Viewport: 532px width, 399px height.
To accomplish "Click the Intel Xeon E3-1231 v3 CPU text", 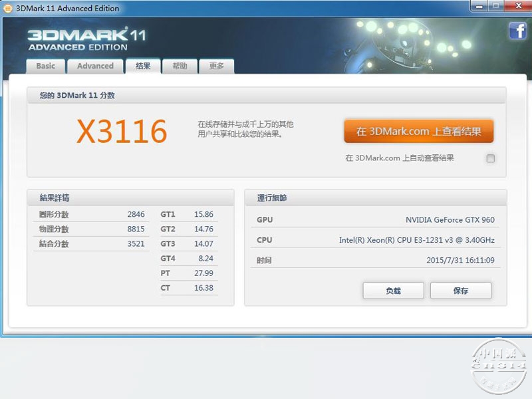I will pyautogui.click(x=417, y=240).
